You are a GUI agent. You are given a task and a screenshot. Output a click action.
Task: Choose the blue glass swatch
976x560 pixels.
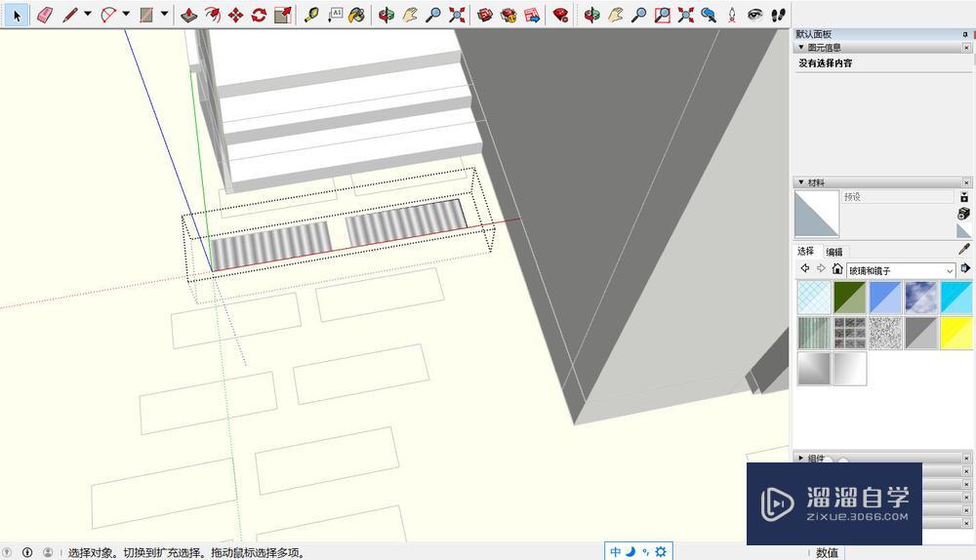pos(886,298)
